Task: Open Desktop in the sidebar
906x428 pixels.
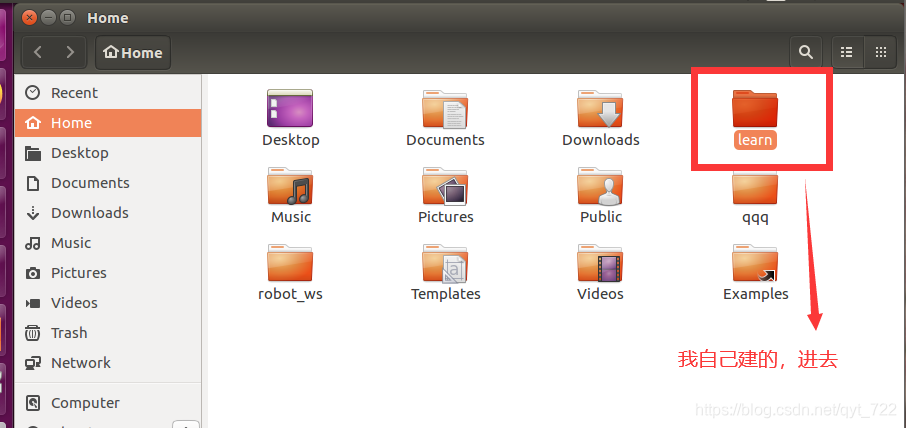Action: tap(108, 152)
